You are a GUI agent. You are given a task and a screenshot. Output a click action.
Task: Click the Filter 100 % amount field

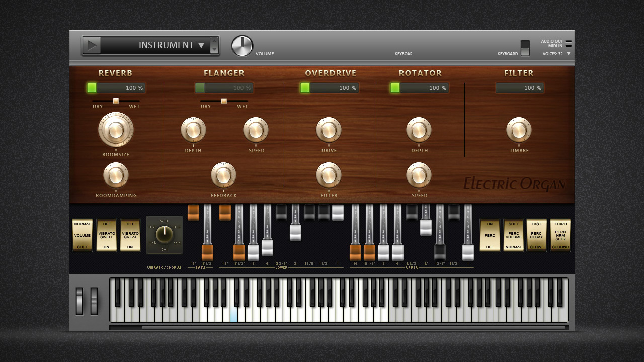click(x=520, y=88)
